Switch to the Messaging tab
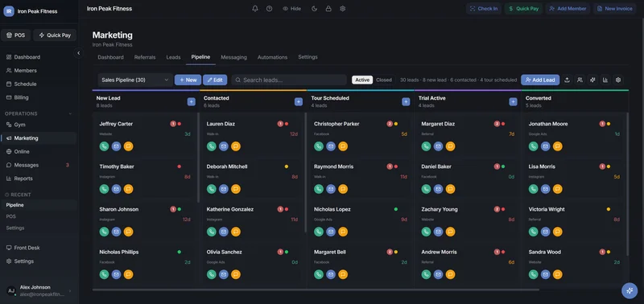 click(x=233, y=57)
